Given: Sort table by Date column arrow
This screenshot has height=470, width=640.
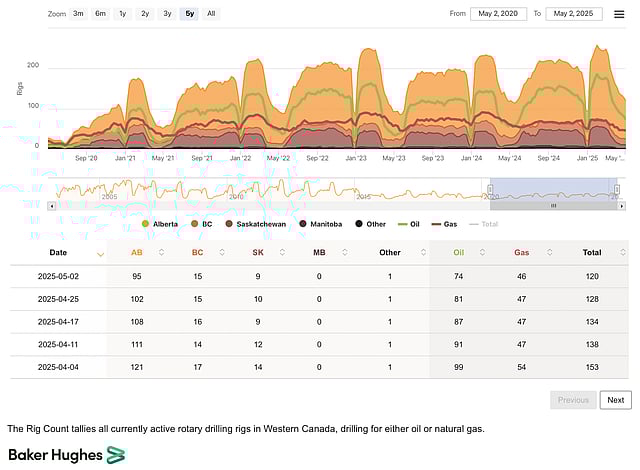Looking at the screenshot, I should pyautogui.click(x=99, y=253).
